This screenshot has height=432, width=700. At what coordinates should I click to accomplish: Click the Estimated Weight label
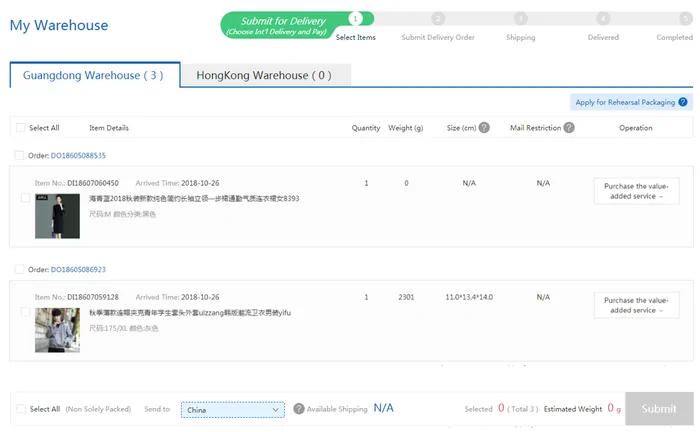point(573,409)
